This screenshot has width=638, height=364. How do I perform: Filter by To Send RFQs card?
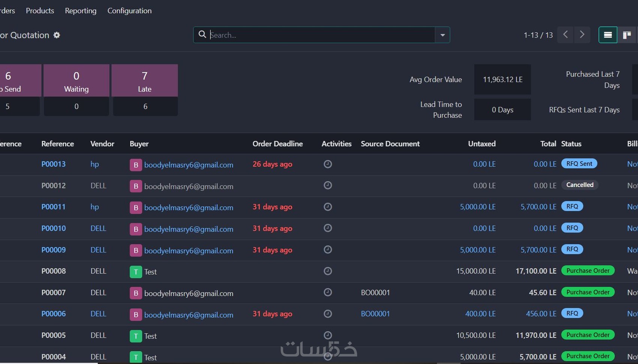(x=20, y=81)
